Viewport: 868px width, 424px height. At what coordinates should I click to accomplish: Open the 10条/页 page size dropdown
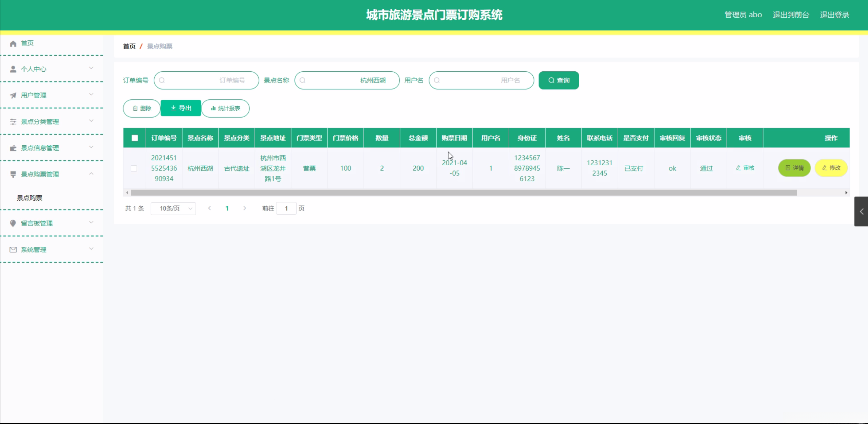click(x=173, y=208)
